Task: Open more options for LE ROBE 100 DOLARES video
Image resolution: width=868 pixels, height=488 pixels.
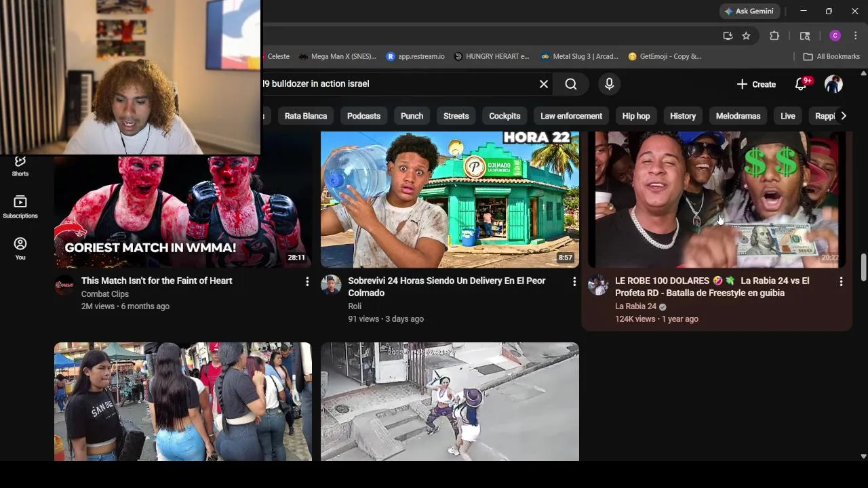Action: 841,281
